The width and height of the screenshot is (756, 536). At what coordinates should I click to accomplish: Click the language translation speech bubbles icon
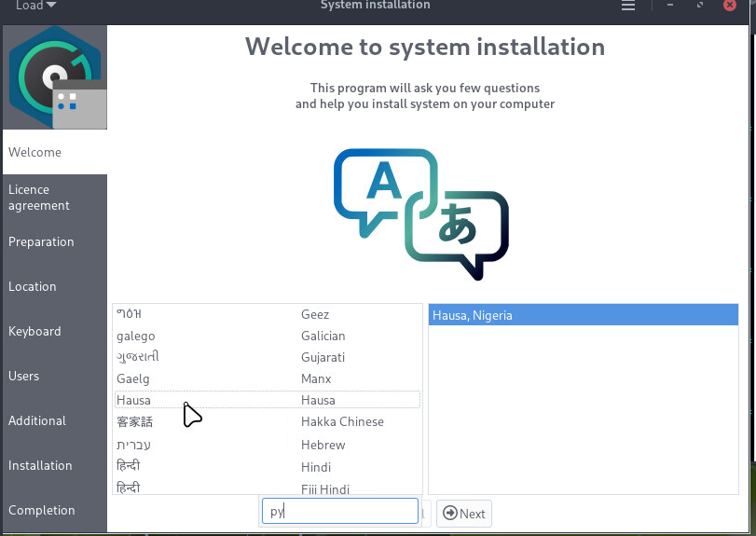click(x=420, y=213)
